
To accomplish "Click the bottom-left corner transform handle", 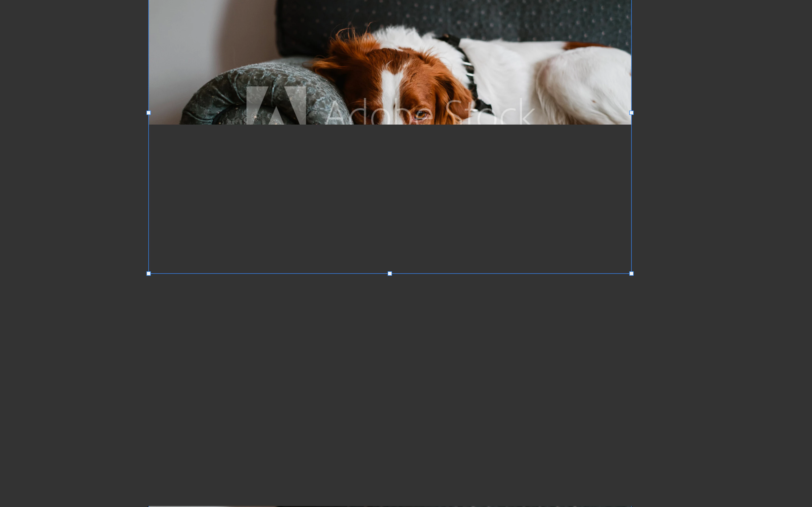I will [x=149, y=274].
